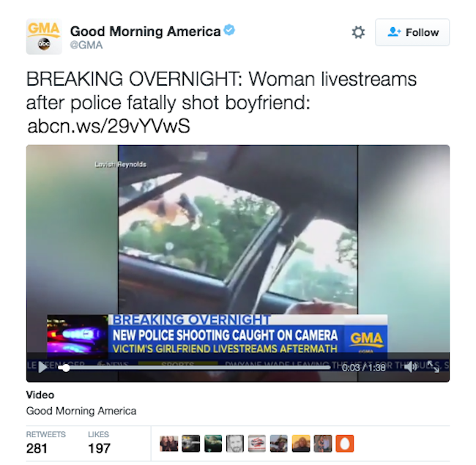
Task: Open the bald man's avatar profile
Action: point(235,444)
